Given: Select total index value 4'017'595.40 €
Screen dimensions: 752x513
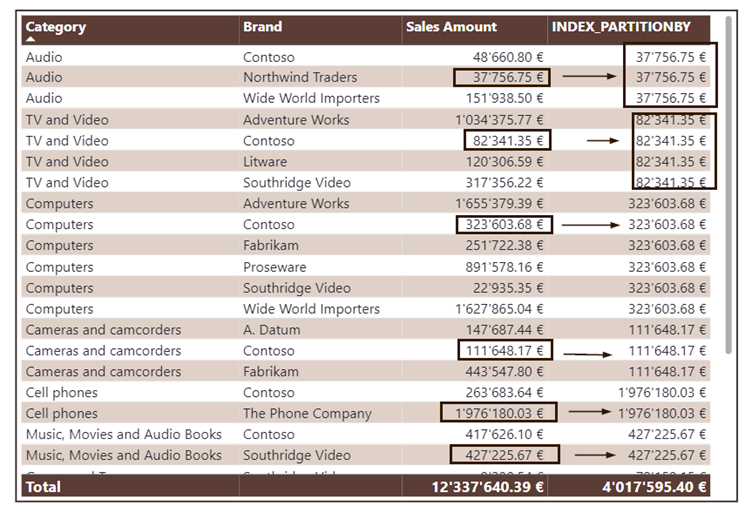Looking at the screenshot, I should pos(654,487).
